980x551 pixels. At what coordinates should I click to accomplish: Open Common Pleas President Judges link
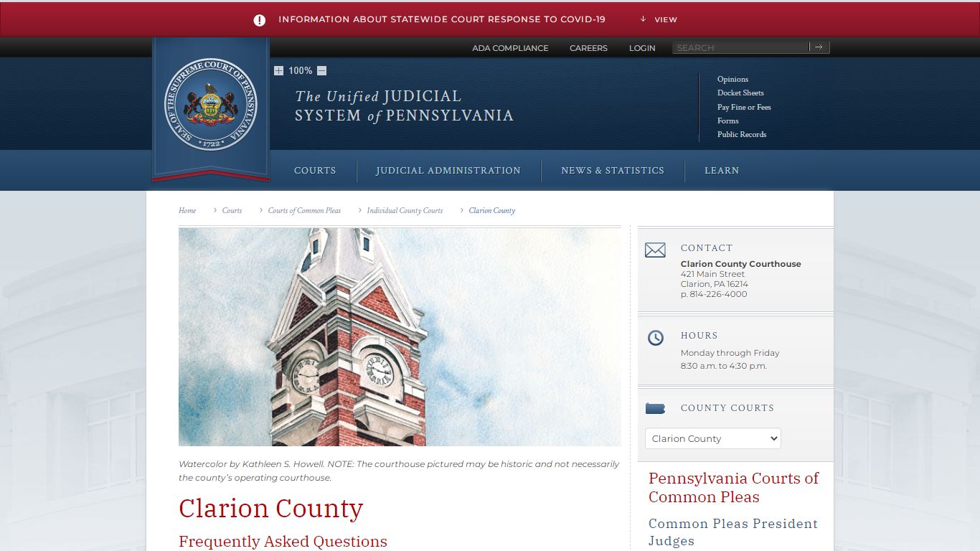(733, 532)
